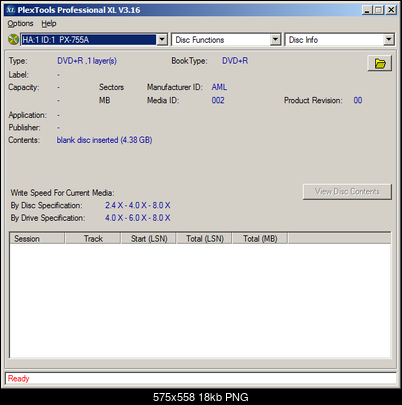Minimize the PlexTools window
This screenshot has height=405, width=402.
(367, 10)
